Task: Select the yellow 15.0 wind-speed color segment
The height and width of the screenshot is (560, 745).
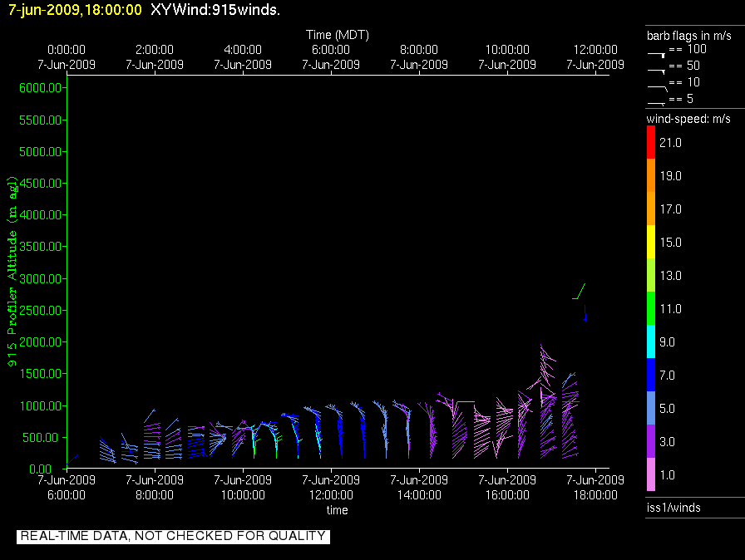Action: click(652, 243)
